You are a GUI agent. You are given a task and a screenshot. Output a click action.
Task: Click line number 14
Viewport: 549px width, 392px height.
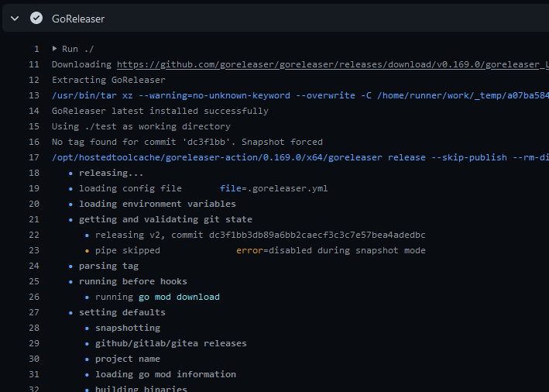point(34,111)
